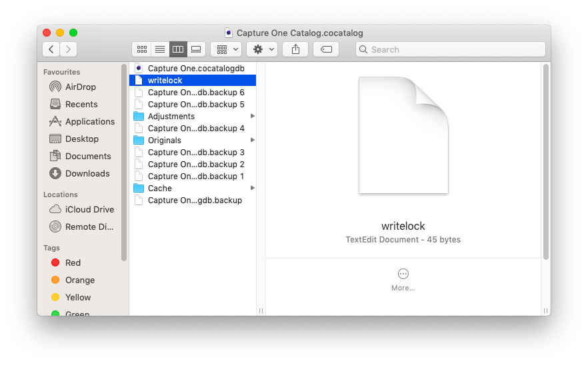Switch to list view in toolbar
This screenshot has width=588, height=365.
[x=159, y=49]
